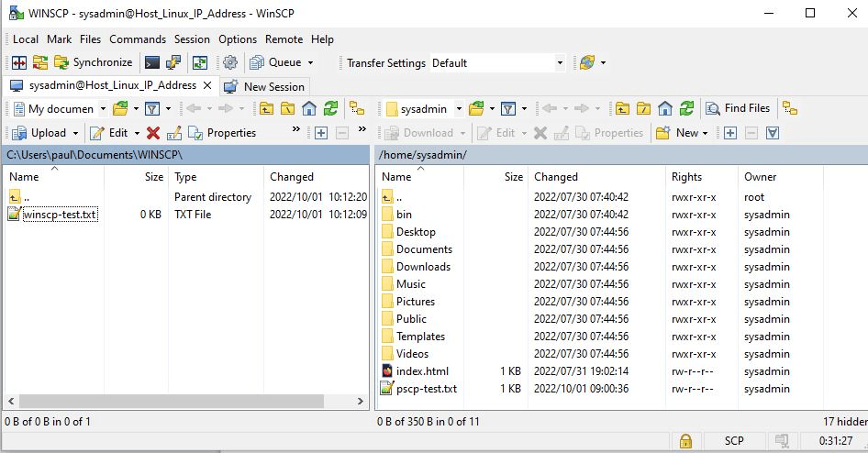Viewport: 868px width, 453px height.
Task: Click the Synchronize button
Action: click(94, 63)
